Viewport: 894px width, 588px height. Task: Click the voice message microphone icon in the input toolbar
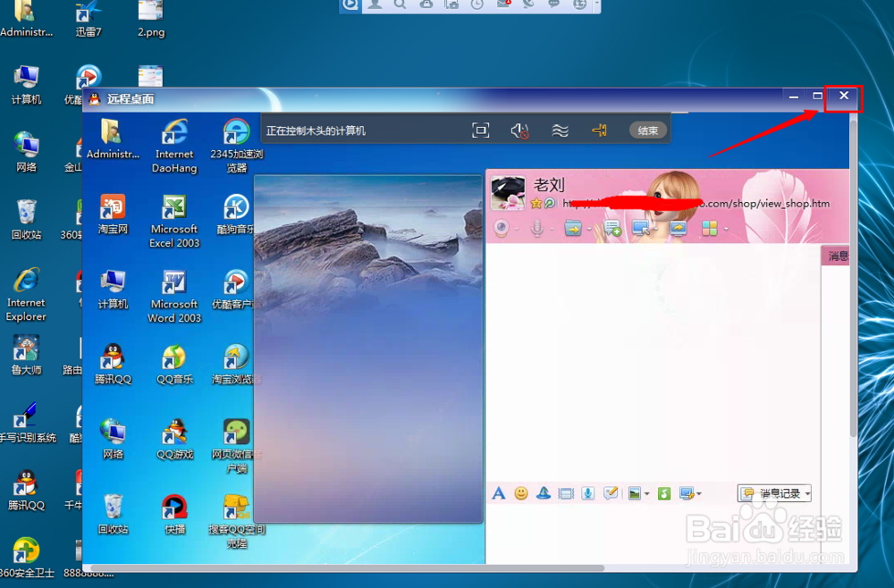point(588,493)
